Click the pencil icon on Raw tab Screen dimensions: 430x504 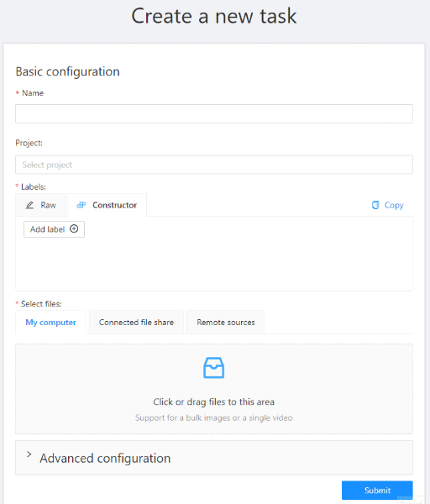coord(29,205)
